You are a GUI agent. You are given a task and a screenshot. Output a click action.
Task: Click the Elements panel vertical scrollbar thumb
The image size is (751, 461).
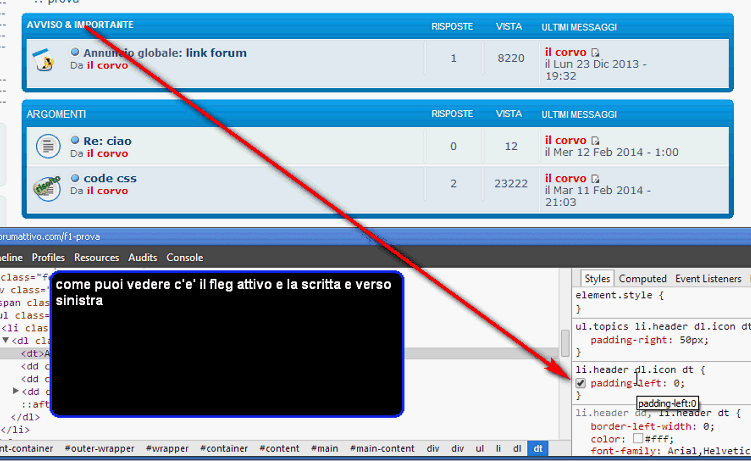pyautogui.click(x=565, y=343)
